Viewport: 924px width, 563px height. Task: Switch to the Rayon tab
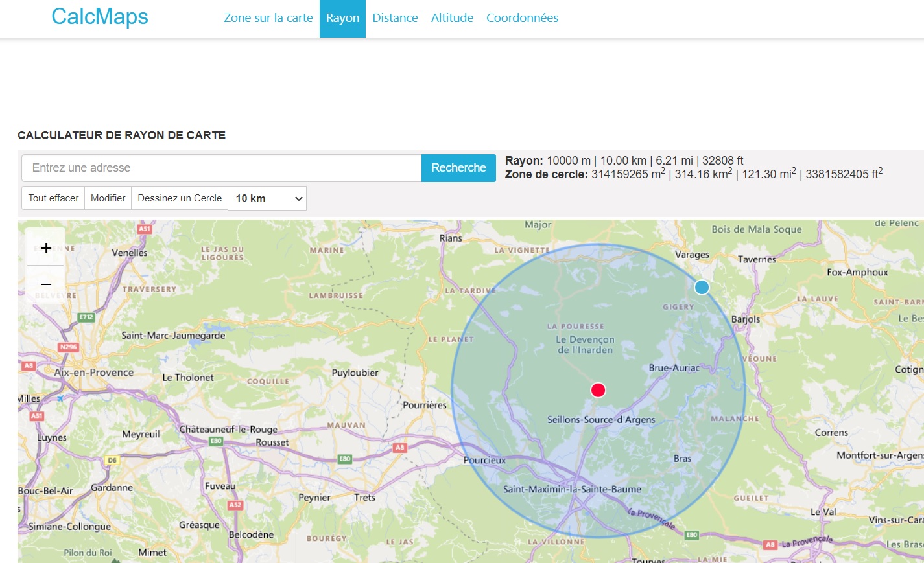(x=342, y=18)
